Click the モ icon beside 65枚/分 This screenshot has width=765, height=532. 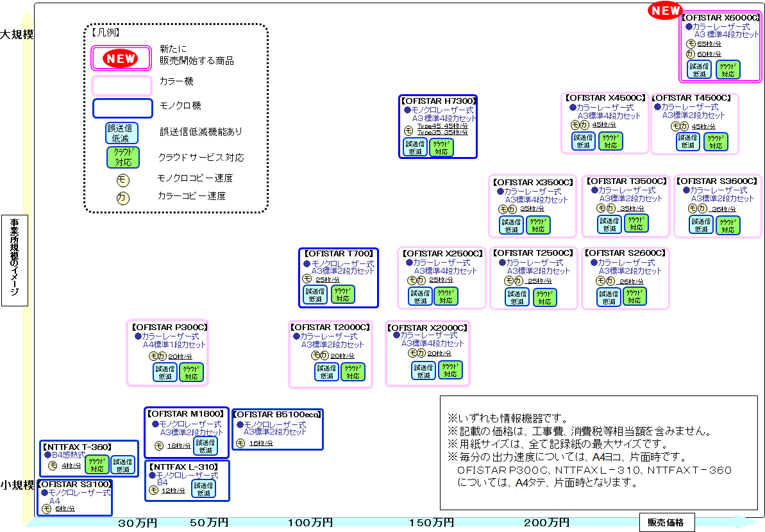pos(691,44)
